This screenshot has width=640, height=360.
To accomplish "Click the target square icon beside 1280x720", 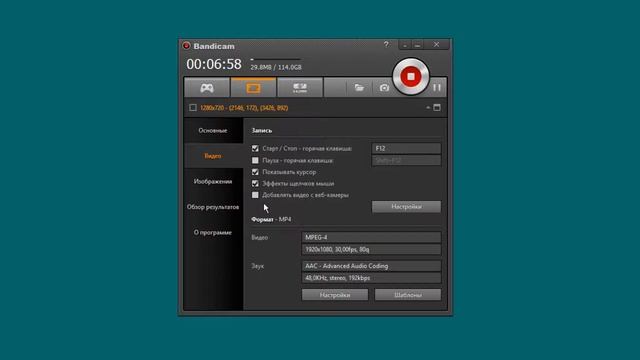I will click(x=193, y=108).
